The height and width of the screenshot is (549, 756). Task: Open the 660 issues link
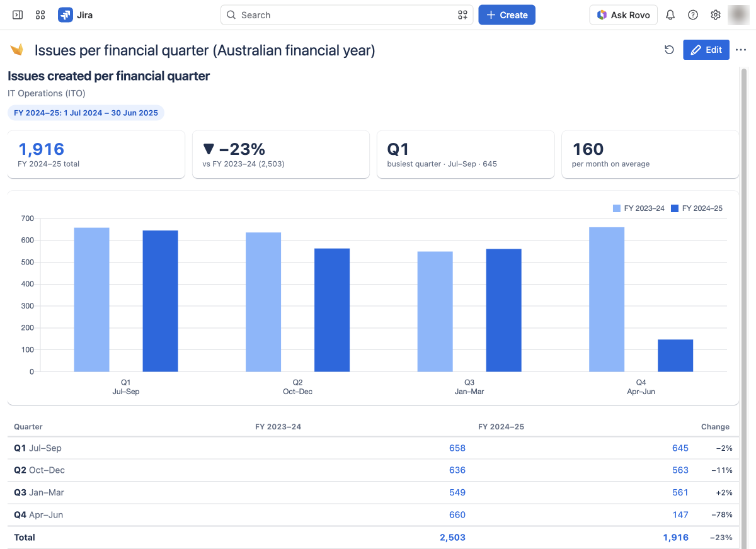[x=457, y=515]
